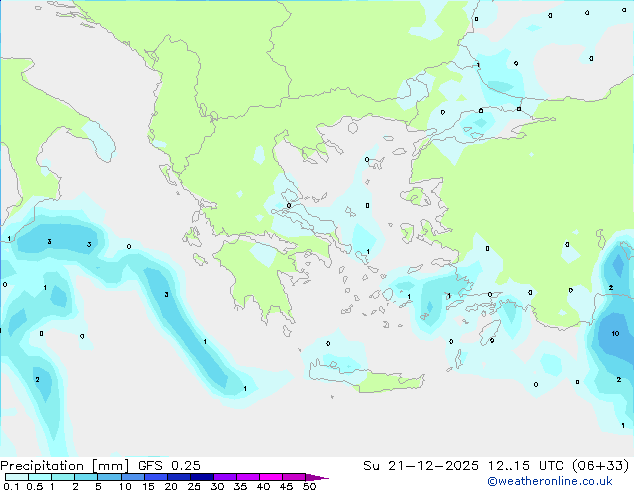Click the 0.1–0.5 mm legend swatch

(x=17, y=477)
